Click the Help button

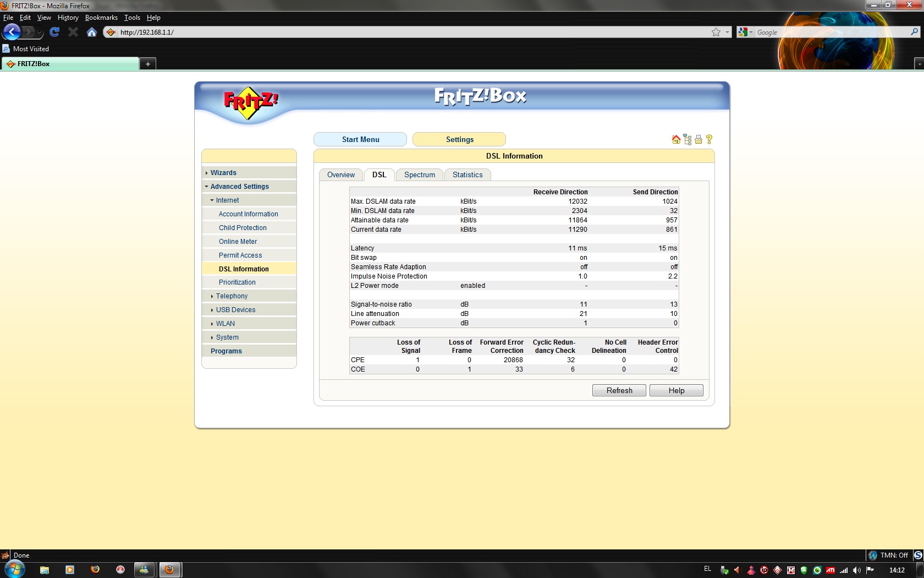pos(676,390)
